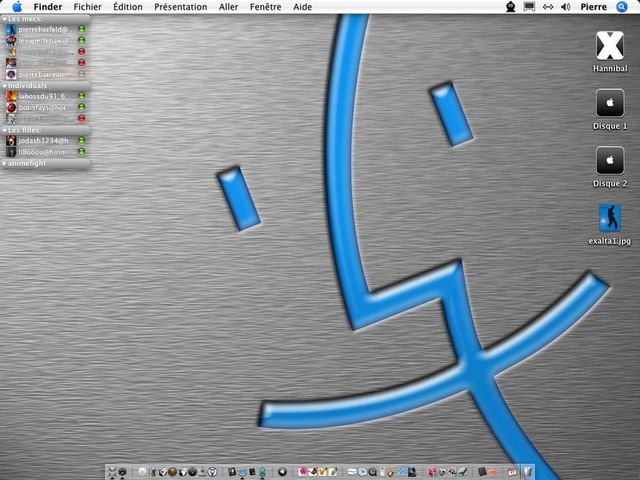
Task: Click the double-arrow sync icon in menu bar
Action: coord(548,7)
